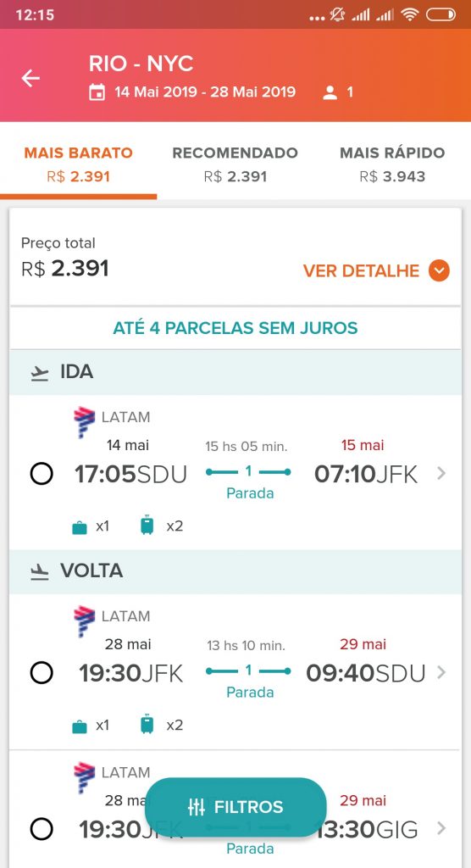Select the 17:05 SDU outbound flight radio

42,474
